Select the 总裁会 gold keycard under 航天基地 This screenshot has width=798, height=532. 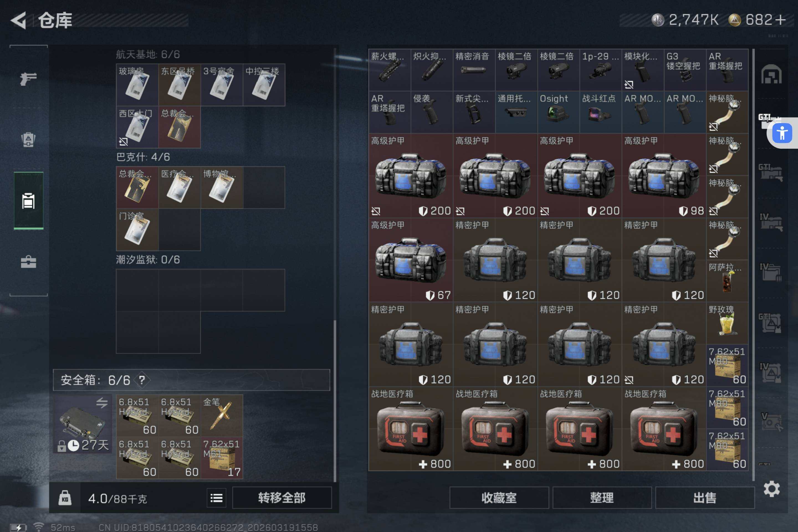[179, 127]
